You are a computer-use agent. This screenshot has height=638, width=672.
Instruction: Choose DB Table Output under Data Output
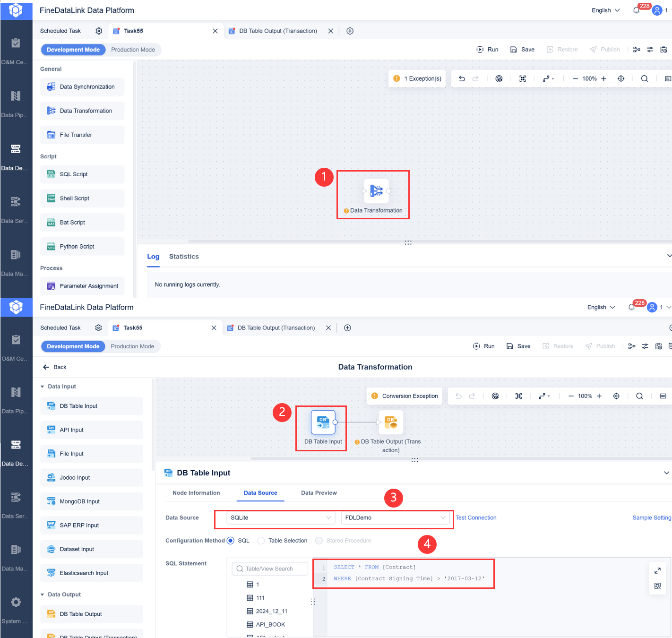pyautogui.click(x=91, y=614)
